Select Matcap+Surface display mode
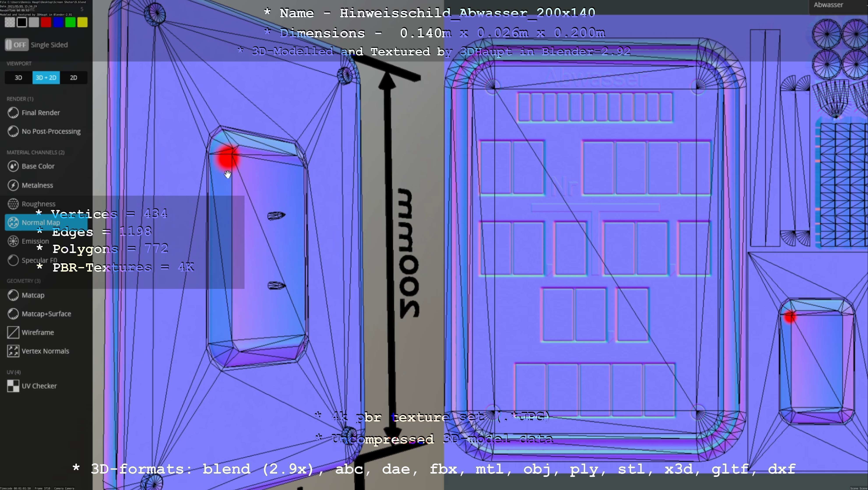 pos(46,314)
